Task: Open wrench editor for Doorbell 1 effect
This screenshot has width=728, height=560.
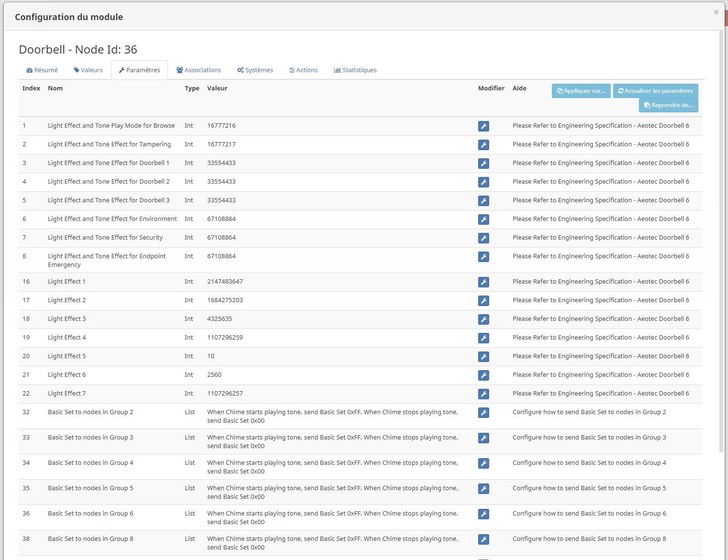Action: pyautogui.click(x=483, y=164)
